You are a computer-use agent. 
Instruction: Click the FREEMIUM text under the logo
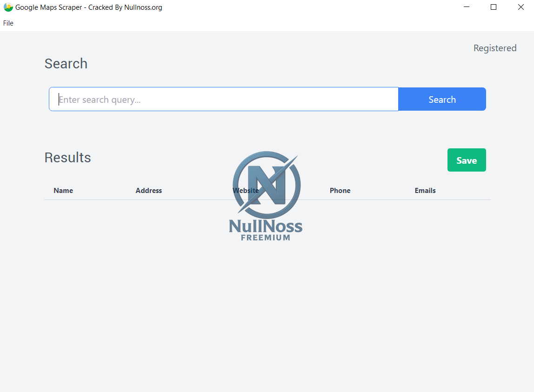click(266, 238)
